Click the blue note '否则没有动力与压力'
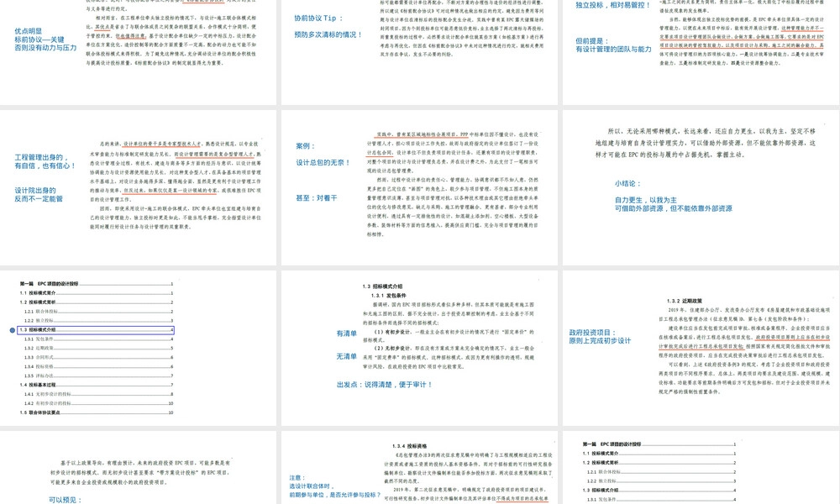The width and height of the screenshot is (840, 504). (x=45, y=48)
